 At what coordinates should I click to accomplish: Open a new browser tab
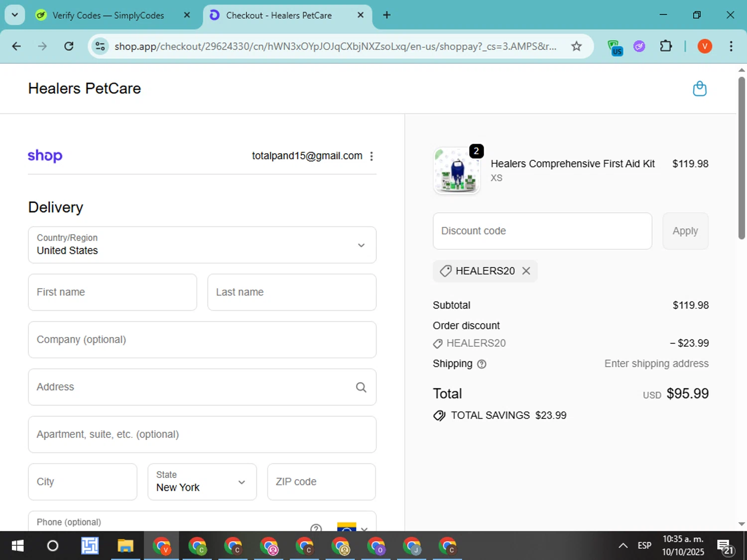(x=386, y=15)
